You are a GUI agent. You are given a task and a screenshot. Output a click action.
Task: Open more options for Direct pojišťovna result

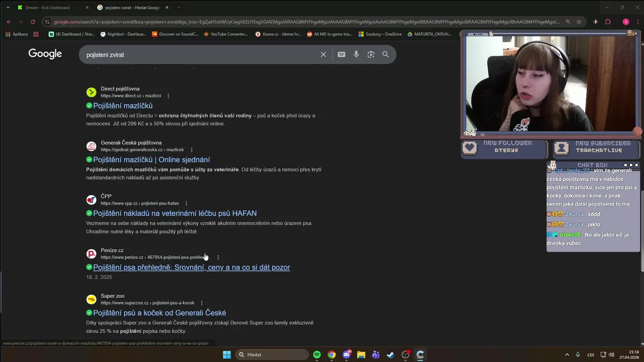point(169,96)
